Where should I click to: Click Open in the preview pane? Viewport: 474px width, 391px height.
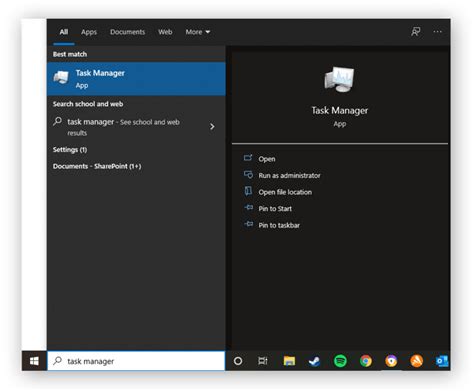coord(267,159)
